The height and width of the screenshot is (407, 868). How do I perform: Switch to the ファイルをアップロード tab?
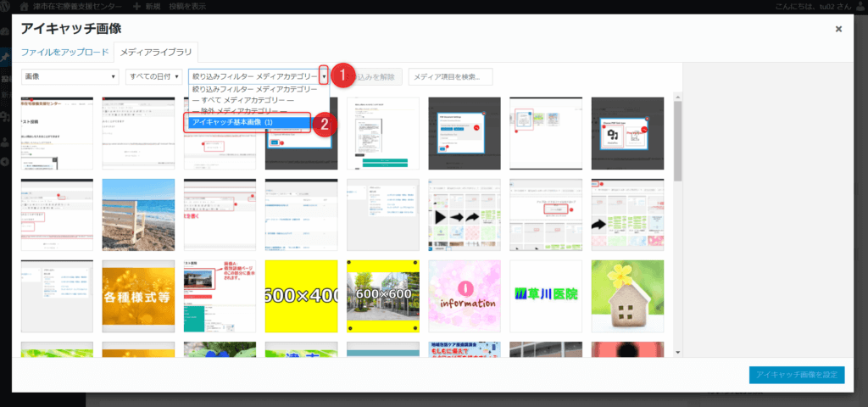65,52
